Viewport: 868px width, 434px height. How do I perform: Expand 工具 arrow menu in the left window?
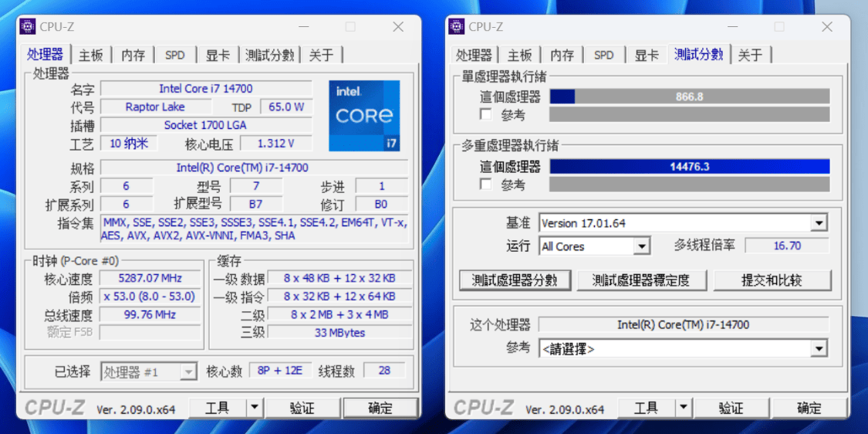coord(254,409)
